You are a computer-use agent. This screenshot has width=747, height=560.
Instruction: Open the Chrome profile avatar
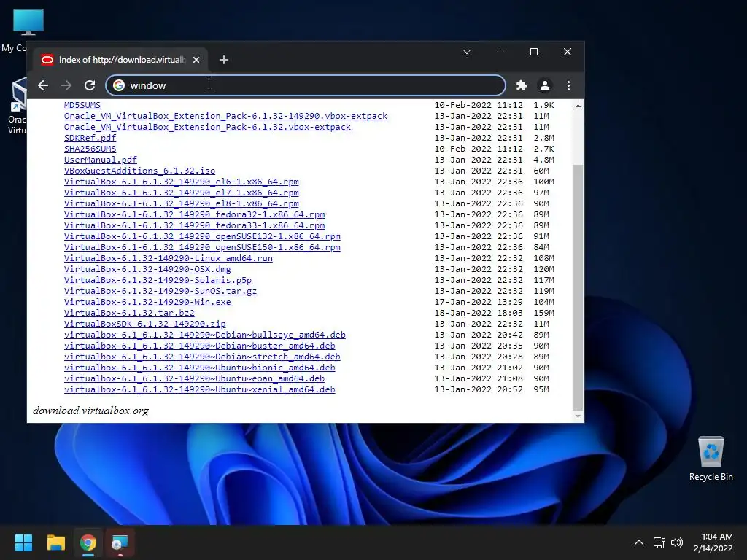pyautogui.click(x=544, y=85)
